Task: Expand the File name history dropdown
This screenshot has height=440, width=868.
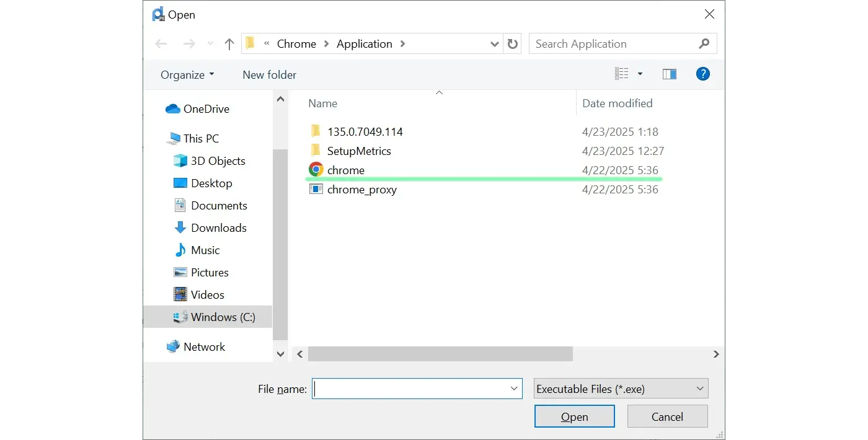Action: click(x=515, y=389)
